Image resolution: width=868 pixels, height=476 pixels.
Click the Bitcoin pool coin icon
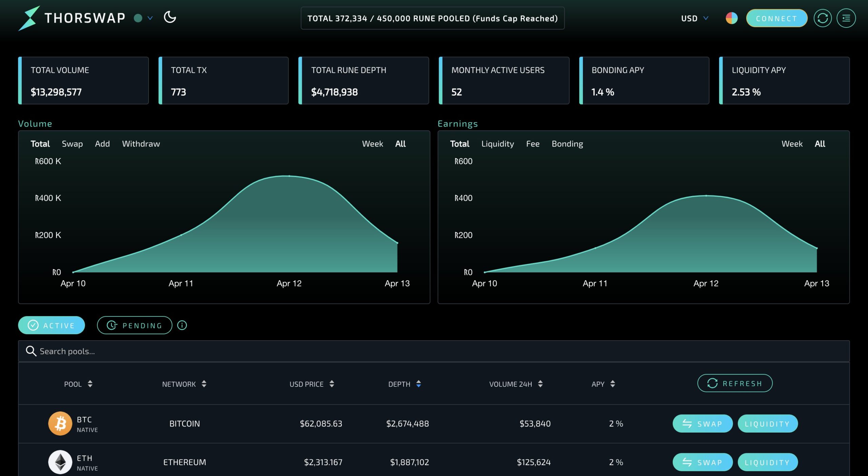click(x=60, y=423)
